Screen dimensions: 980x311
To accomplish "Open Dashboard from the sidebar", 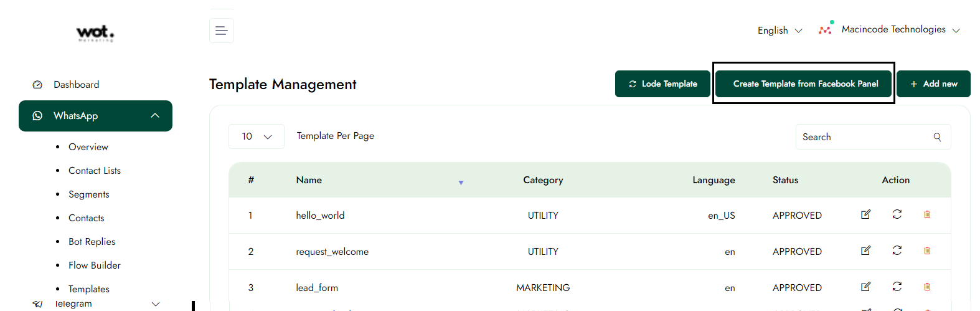I will 76,85.
